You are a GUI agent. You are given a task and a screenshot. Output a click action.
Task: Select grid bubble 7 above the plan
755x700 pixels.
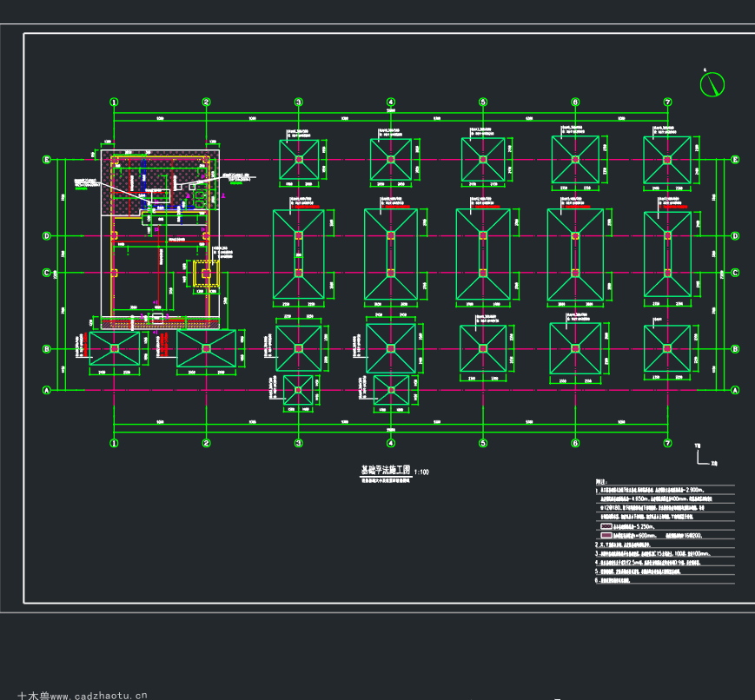(x=667, y=102)
